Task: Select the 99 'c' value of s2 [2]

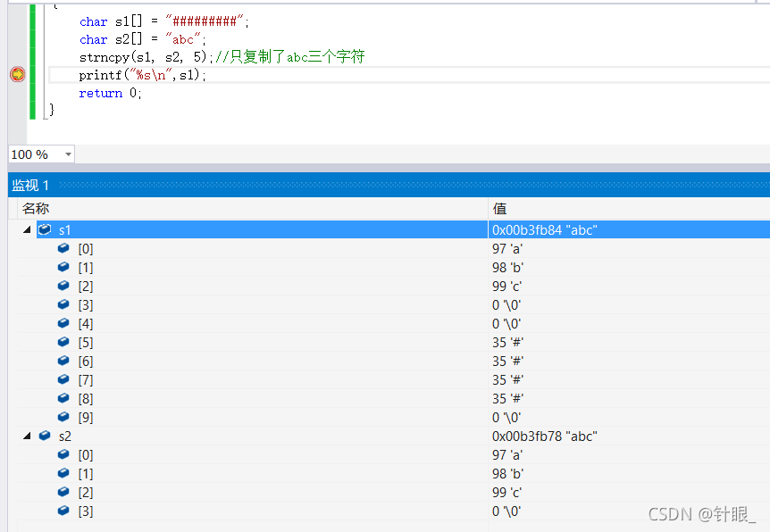Action: pos(506,492)
